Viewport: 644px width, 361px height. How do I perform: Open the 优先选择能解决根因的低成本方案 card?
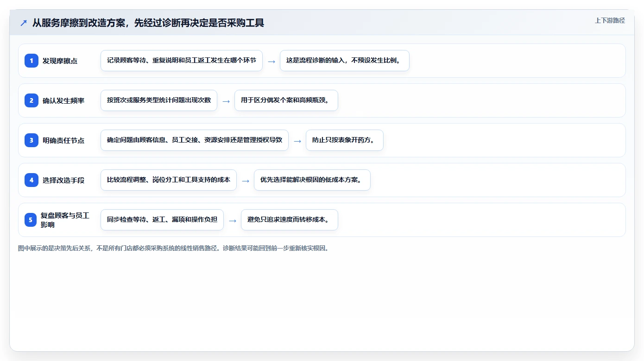[x=312, y=180]
